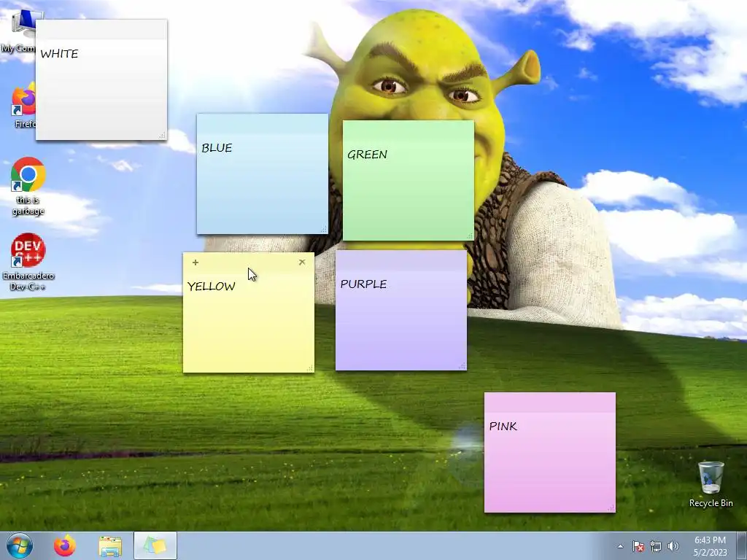Image resolution: width=747 pixels, height=560 pixels.
Task: Click the new note plus icon on YELLOW note
Action: pos(196,262)
